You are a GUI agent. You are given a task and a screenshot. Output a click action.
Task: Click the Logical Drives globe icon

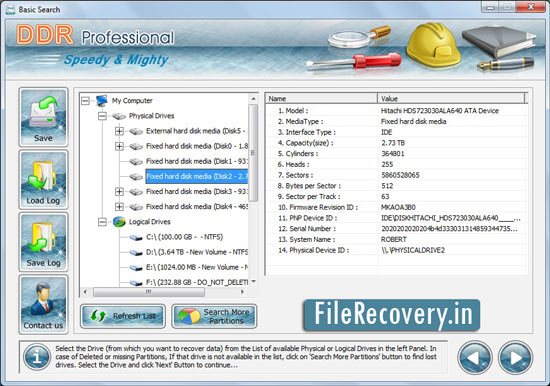point(119,222)
